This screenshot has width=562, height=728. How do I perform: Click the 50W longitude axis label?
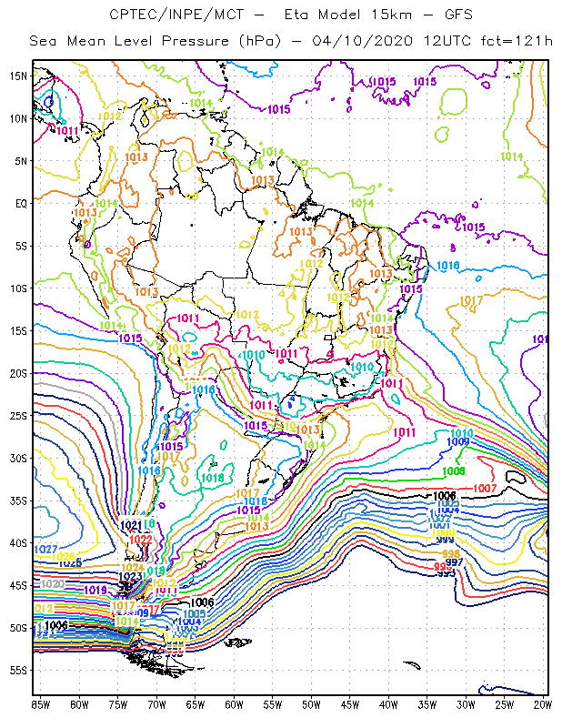(x=311, y=705)
